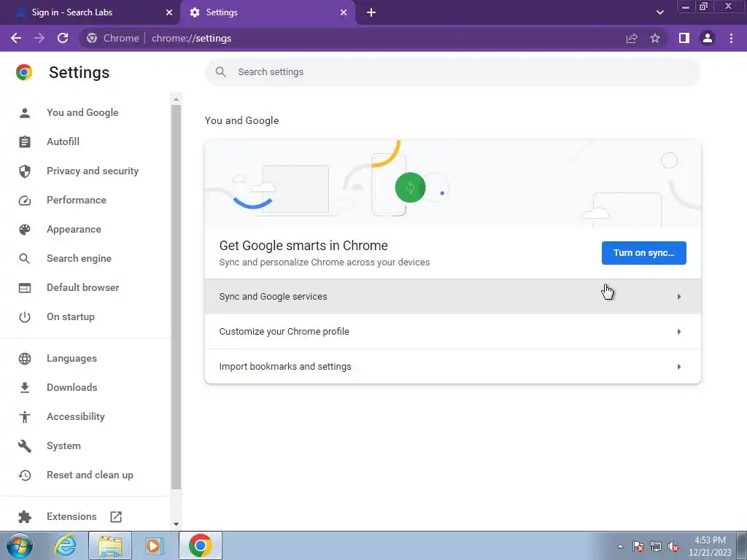
Task: Click Turn on sync button
Action: (643, 253)
